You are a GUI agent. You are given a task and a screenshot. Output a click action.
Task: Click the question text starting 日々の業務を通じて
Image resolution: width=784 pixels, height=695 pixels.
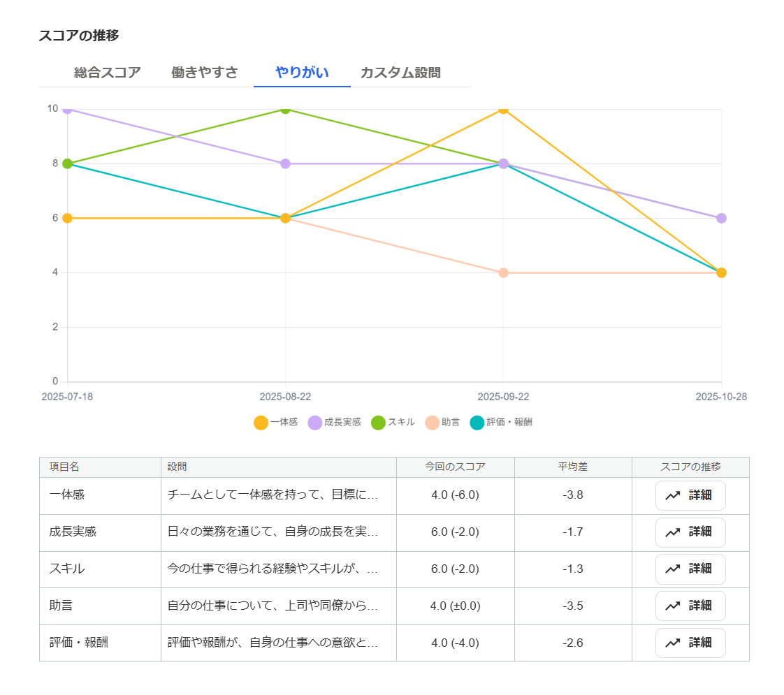[273, 532]
